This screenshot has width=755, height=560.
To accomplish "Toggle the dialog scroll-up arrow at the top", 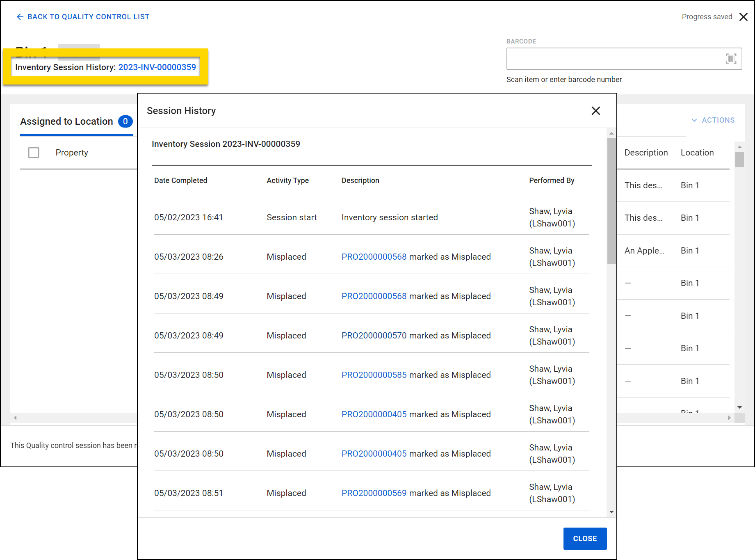I will [611, 133].
